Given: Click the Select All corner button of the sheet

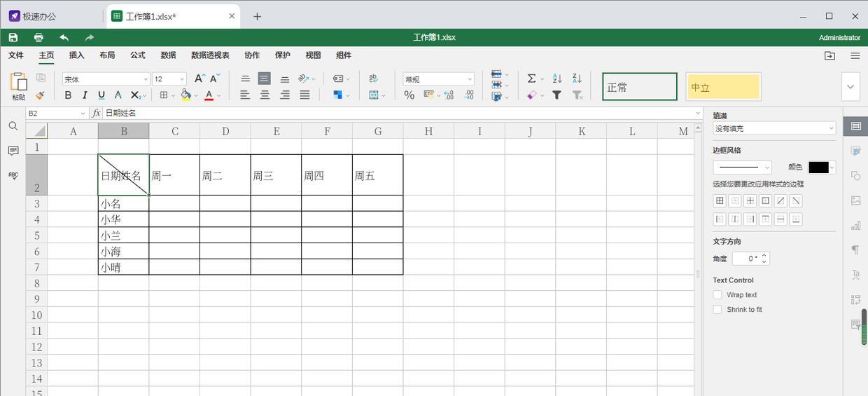Looking at the screenshot, I should point(36,131).
